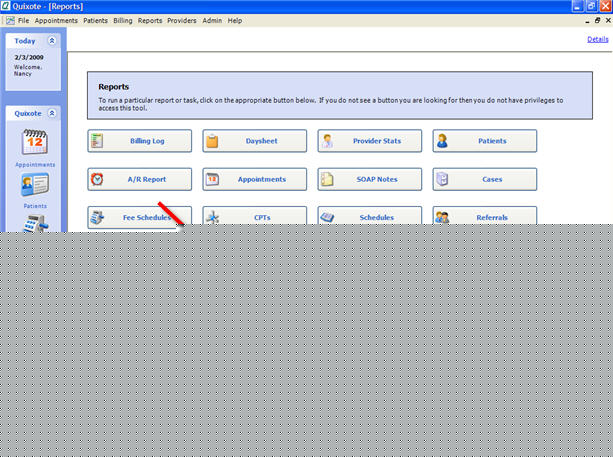Click the Patients label in sidebar
The height and width of the screenshot is (457, 613).
(35, 206)
